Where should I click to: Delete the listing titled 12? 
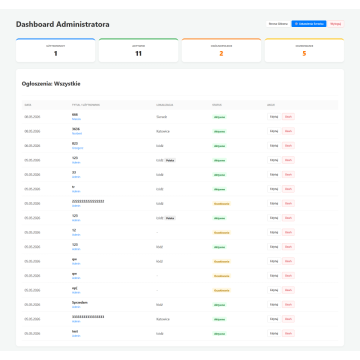tap(288, 232)
